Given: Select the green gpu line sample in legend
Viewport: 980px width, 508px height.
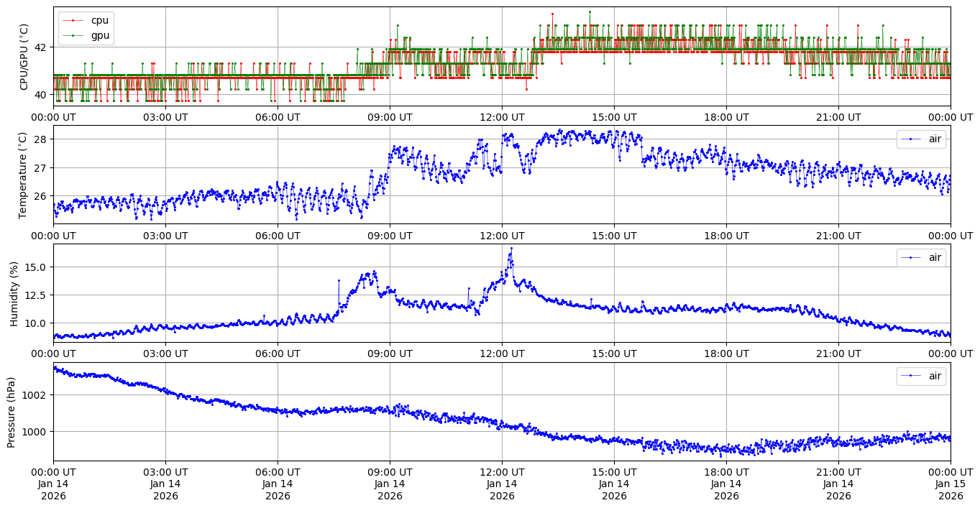Looking at the screenshot, I should pos(73,35).
